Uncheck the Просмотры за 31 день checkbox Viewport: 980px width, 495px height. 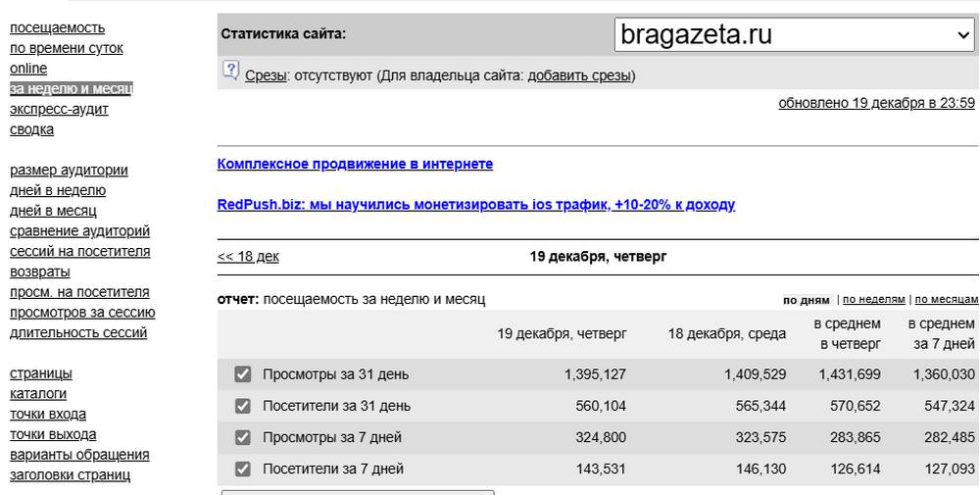tap(243, 374)
